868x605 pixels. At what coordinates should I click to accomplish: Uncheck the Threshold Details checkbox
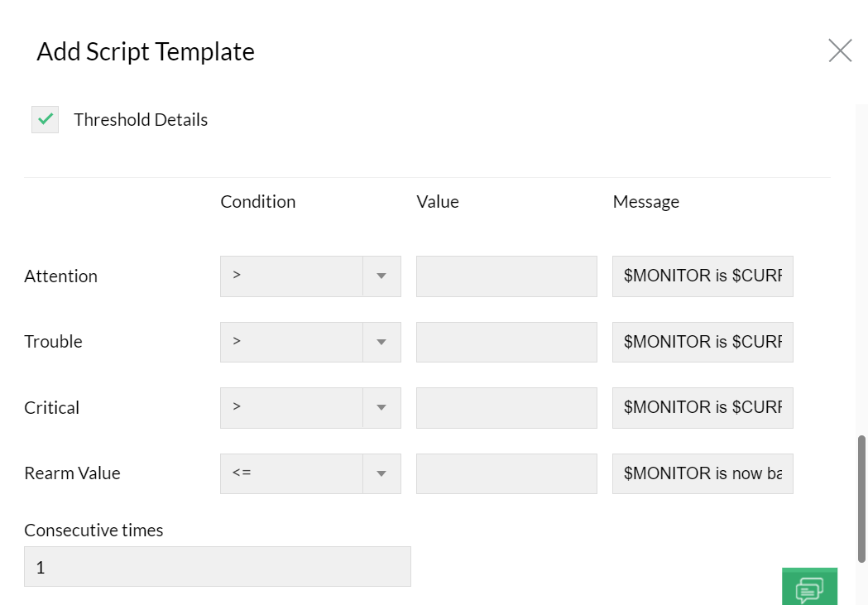[x=45, y=119]
